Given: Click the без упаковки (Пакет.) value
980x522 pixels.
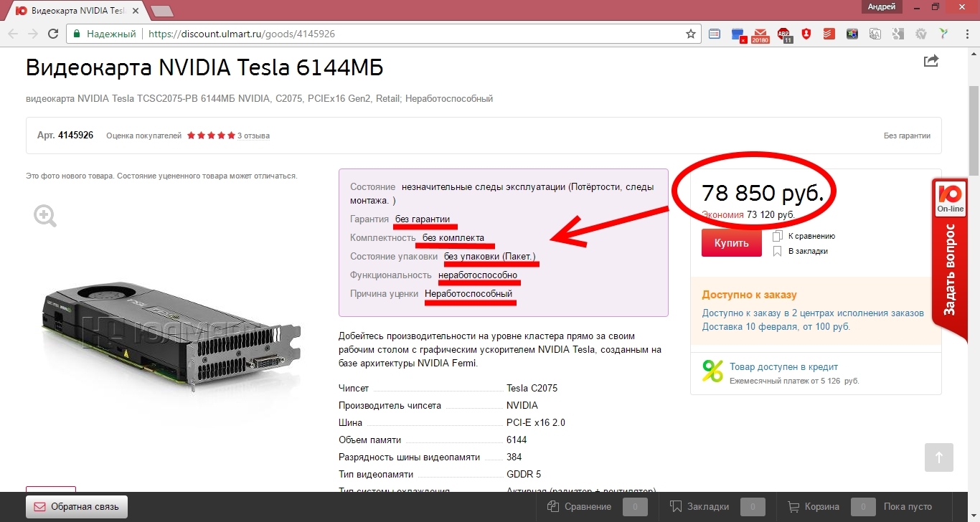Looking at the screenshot, I should (489, 256).
